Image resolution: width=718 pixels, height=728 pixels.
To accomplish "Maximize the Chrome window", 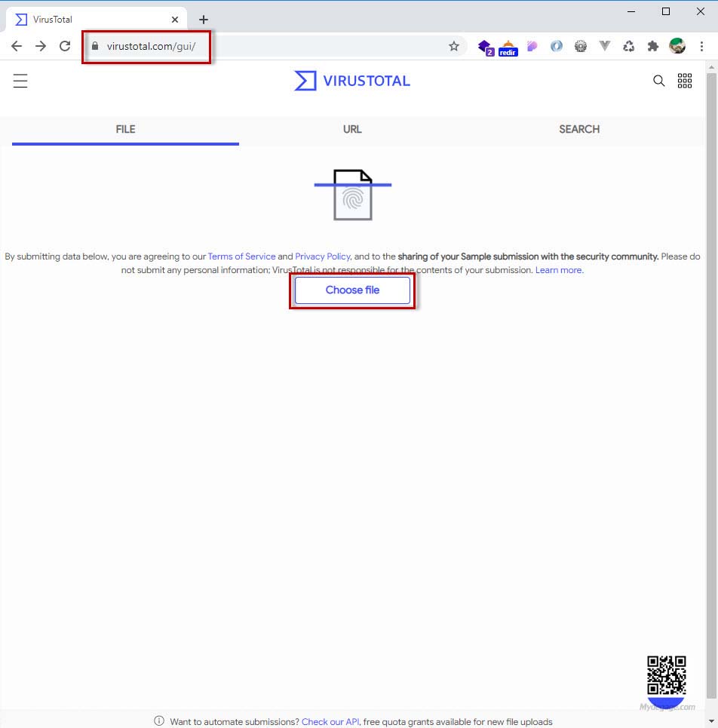I will point(666,11).
